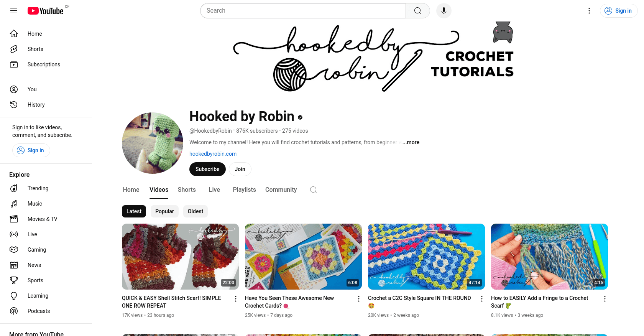644x336 pixels.
Task: Open options menu for Fringe Scarf video
Action: [x=605, y=299]
